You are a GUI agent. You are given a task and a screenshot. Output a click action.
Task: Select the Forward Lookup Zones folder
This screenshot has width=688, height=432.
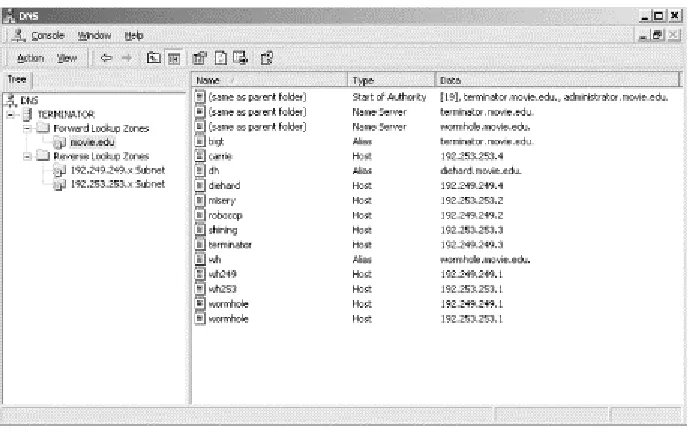(101, 129)
